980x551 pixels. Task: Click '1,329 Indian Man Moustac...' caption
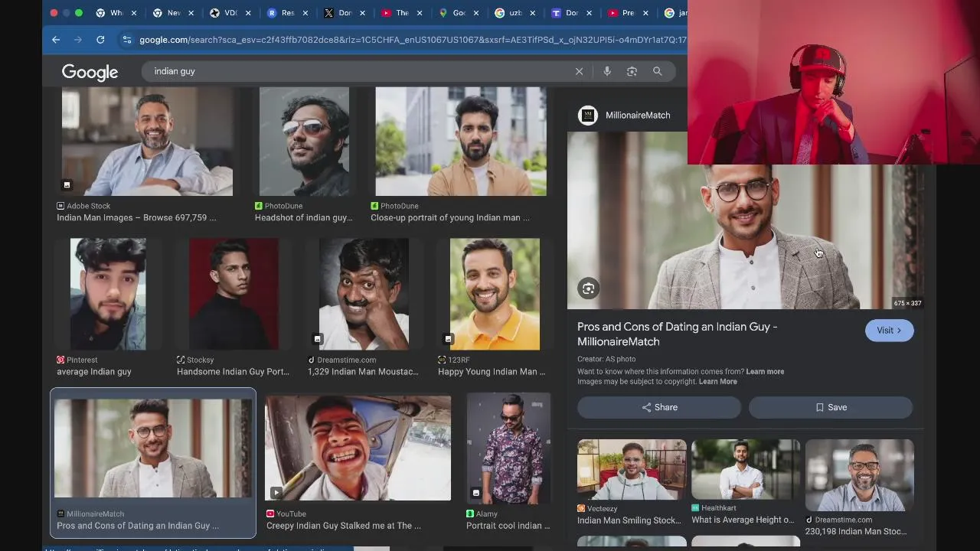363,372
